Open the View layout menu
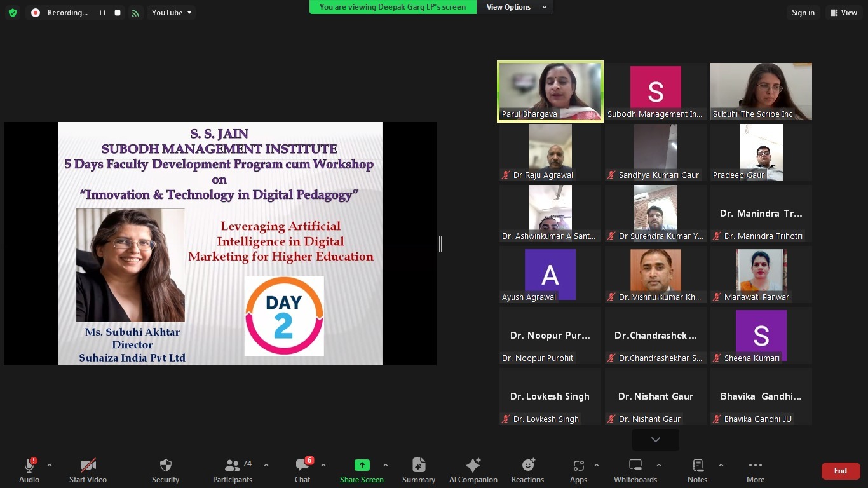This screenshot has height=488, width=868. 844,13
